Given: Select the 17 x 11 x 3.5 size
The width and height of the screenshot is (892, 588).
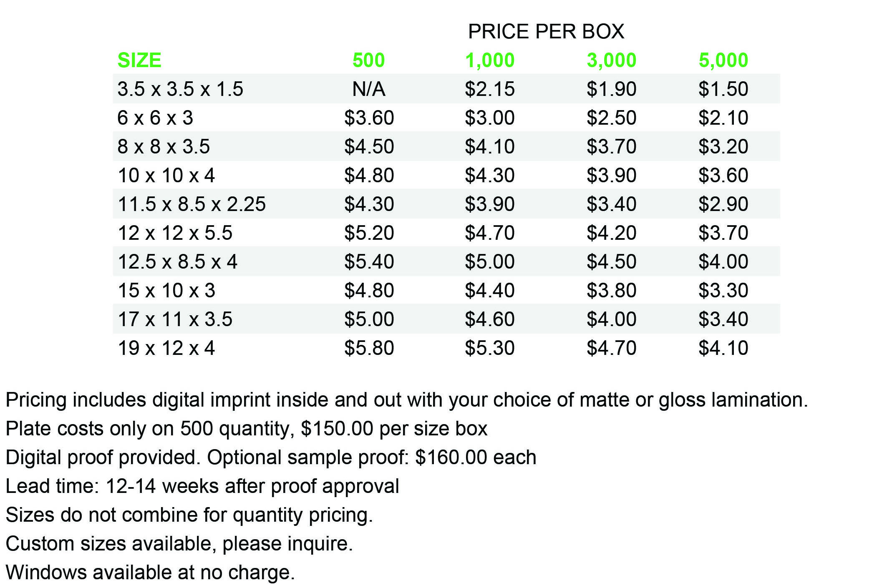Looking at the screenshot, I should (175, 319).
